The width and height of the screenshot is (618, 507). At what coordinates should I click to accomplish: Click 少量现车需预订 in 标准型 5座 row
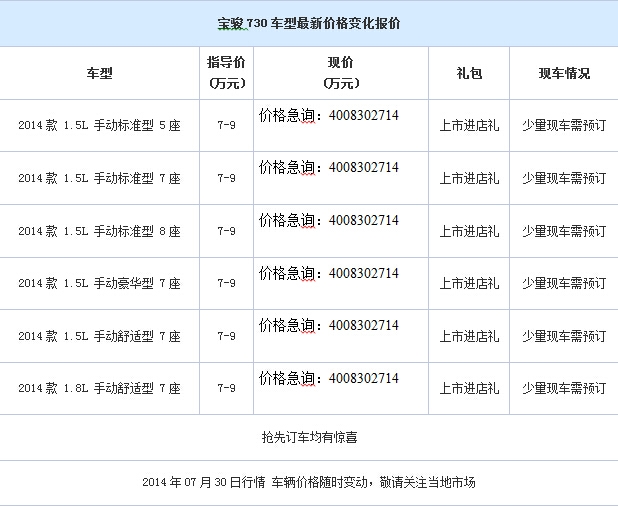pyautogui.click(x=564, y=125)
